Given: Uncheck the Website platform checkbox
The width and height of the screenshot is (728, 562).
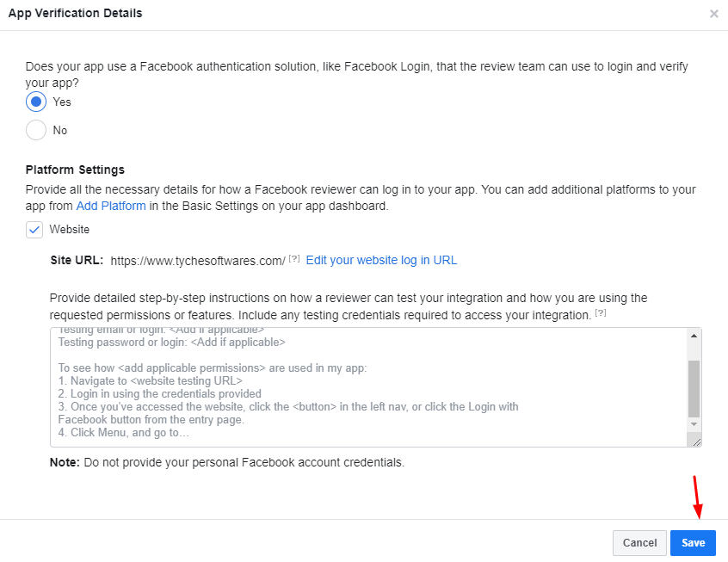Looking at the screenshot, I should [34, 230].
